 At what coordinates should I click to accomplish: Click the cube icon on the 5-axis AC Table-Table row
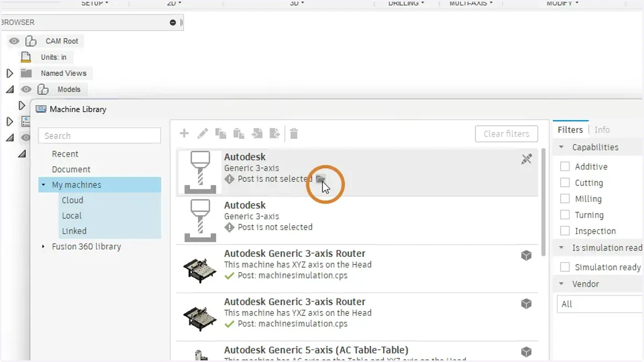tap(526, 352)
